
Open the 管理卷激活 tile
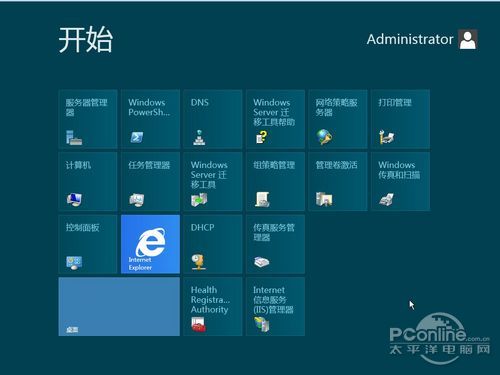pos(338,181)
